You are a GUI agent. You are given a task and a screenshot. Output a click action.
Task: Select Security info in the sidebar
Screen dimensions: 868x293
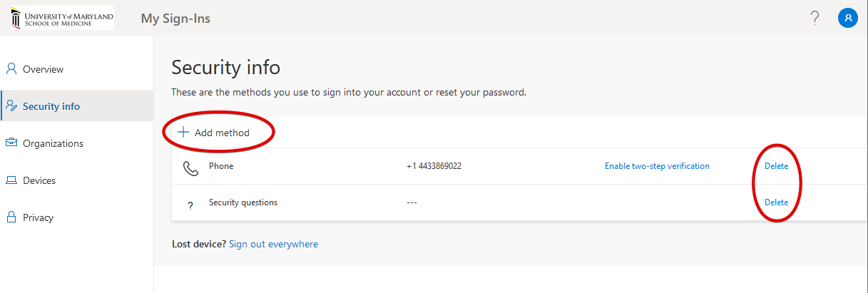[51, 106]
